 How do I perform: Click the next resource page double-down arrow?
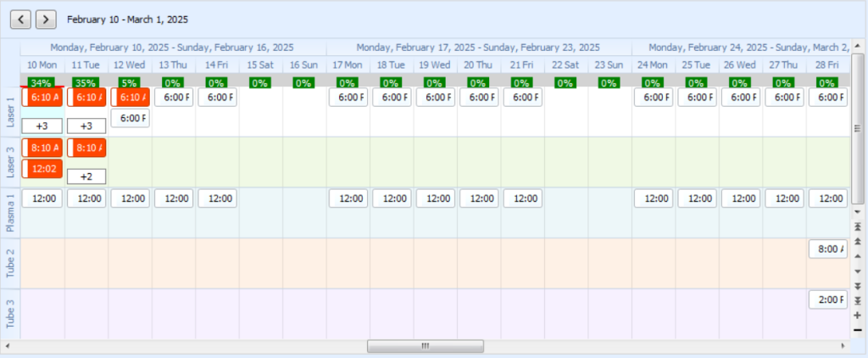(857, 285)
